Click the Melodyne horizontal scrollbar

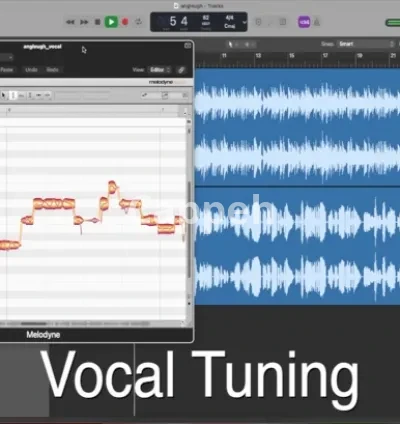coord(33,323)
